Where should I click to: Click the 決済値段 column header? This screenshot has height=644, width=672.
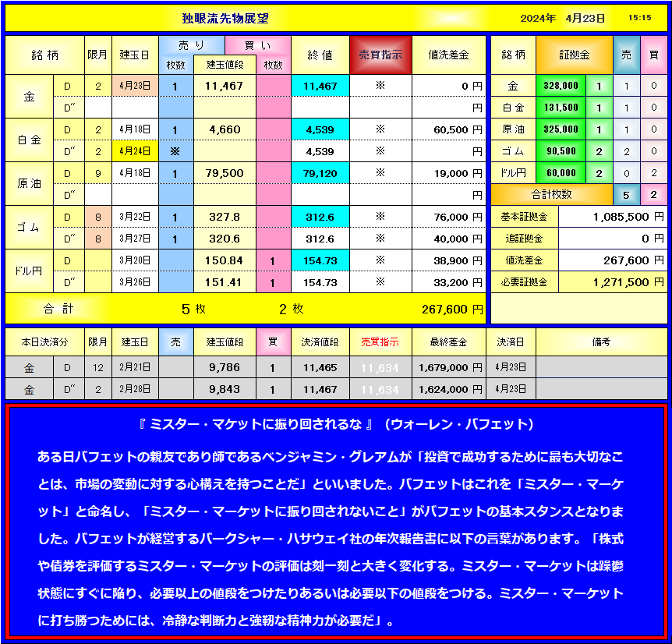point(320,342)
